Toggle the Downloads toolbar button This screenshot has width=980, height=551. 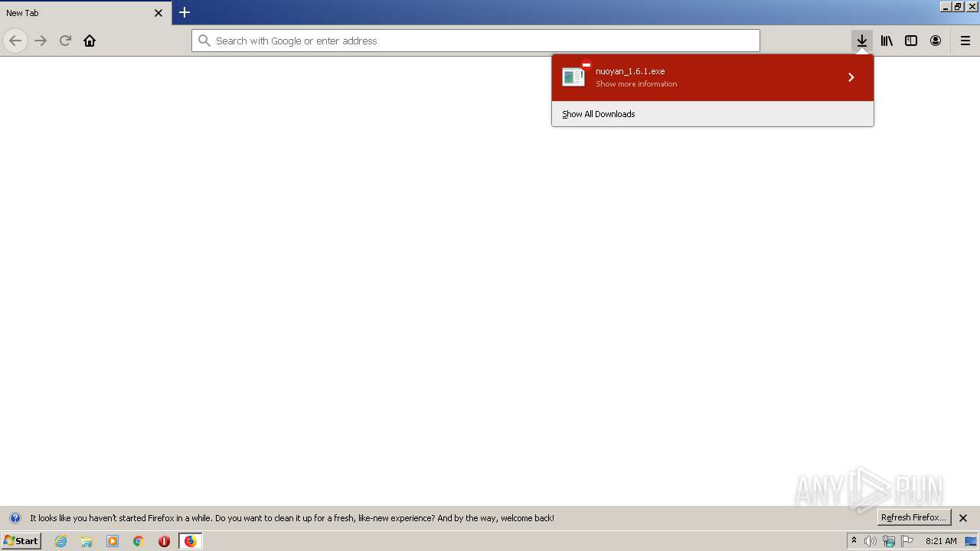coord(862,41)
